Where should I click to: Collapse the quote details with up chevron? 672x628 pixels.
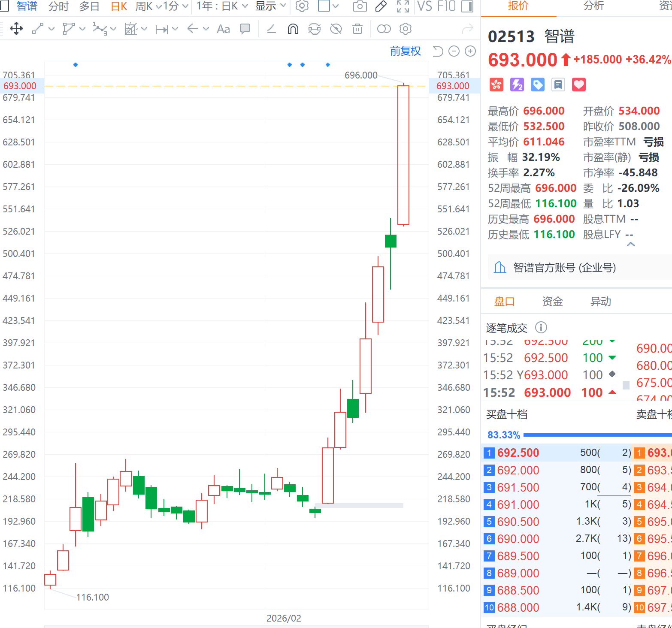click(x=630, y=244)
